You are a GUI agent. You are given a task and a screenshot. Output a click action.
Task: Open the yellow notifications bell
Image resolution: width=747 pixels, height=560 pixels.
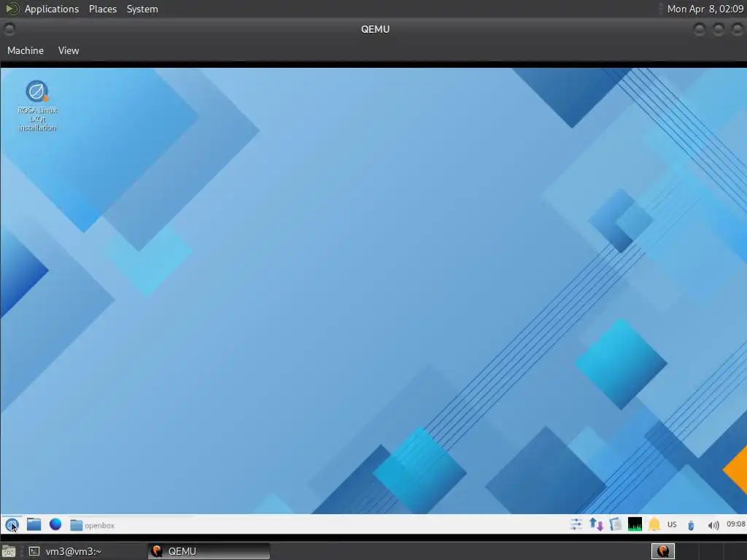click(x=654, y=524)
